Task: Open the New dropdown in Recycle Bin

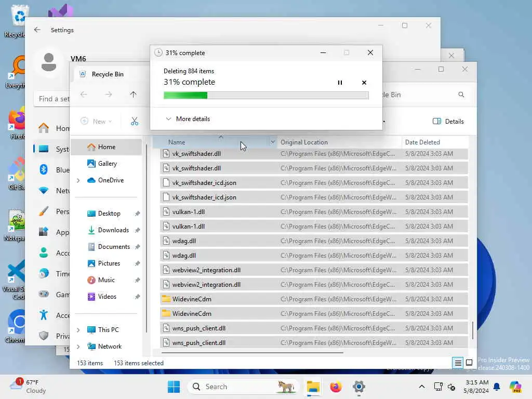Action: tap(96, 121)
